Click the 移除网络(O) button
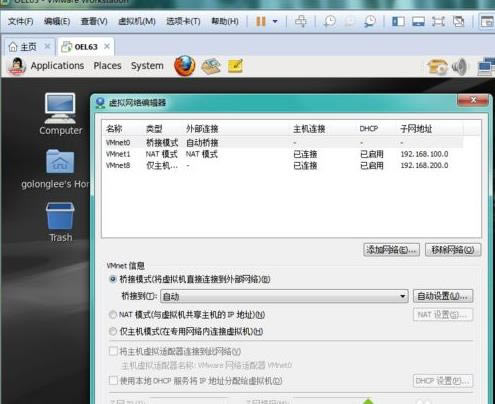 coord(453,250)
